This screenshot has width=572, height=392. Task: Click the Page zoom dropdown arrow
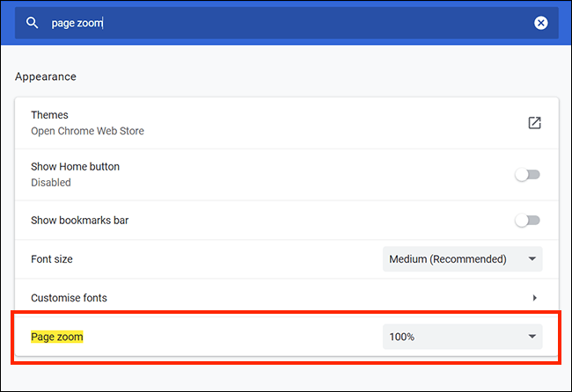click(532, 337)
